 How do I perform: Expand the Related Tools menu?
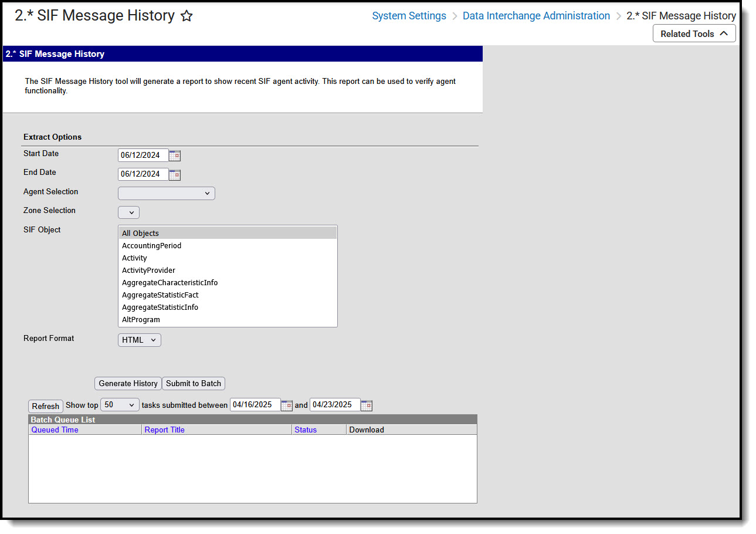(x=694, y=34)
